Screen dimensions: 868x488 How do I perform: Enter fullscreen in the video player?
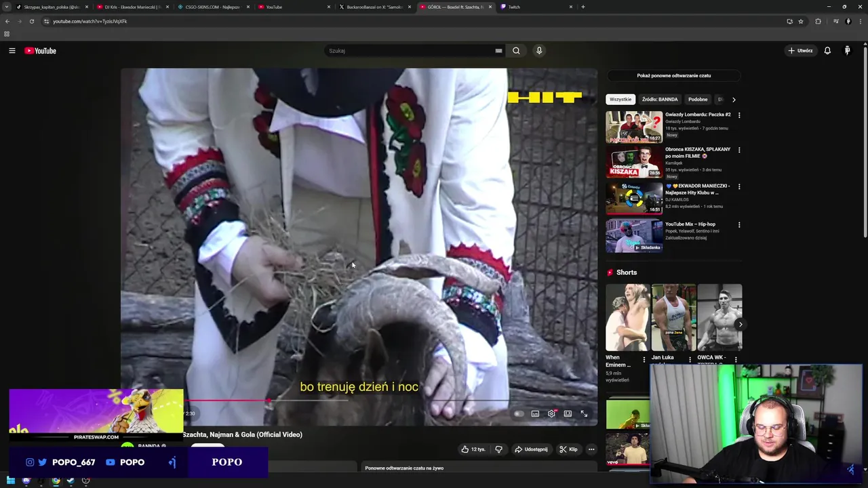click(584, 413)
